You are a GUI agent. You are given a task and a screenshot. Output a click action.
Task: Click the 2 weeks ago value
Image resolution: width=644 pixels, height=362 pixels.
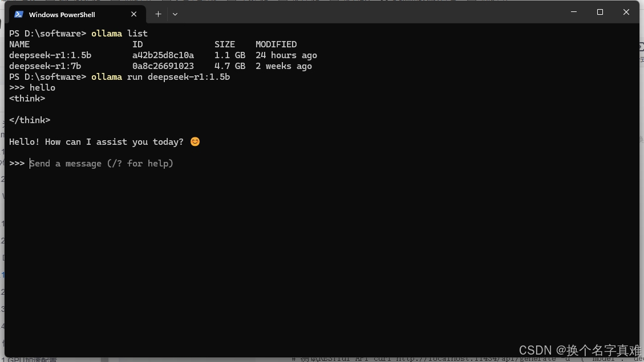click(x=284, y=66)
